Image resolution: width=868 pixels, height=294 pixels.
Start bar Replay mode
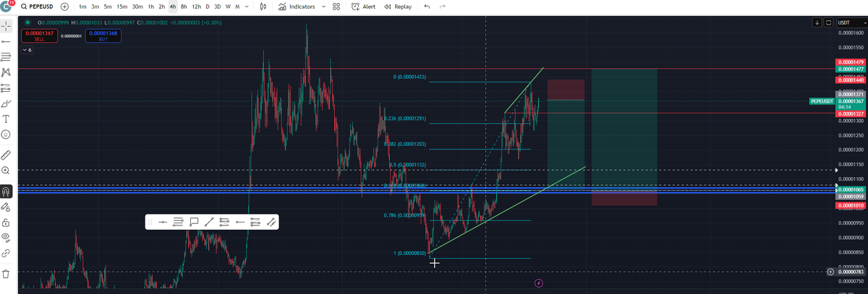(398, 7)
